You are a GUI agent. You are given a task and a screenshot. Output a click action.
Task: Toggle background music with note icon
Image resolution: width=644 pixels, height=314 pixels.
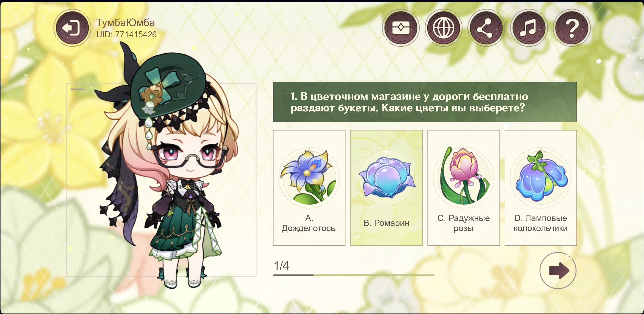[x=529, y=28]
